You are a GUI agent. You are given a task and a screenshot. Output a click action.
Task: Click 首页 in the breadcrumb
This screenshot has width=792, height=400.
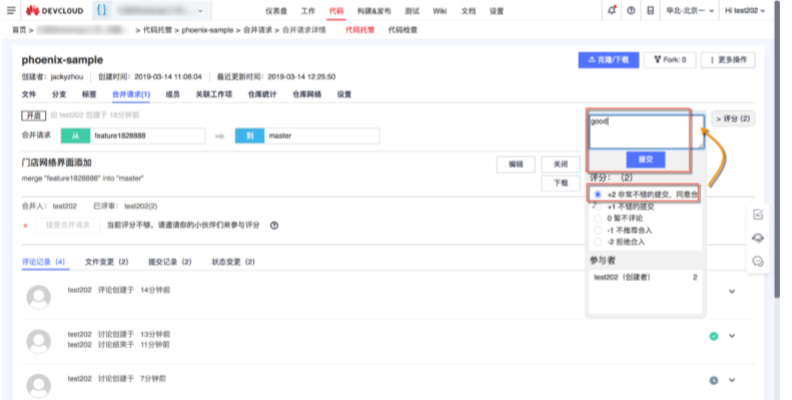[19, 30]
